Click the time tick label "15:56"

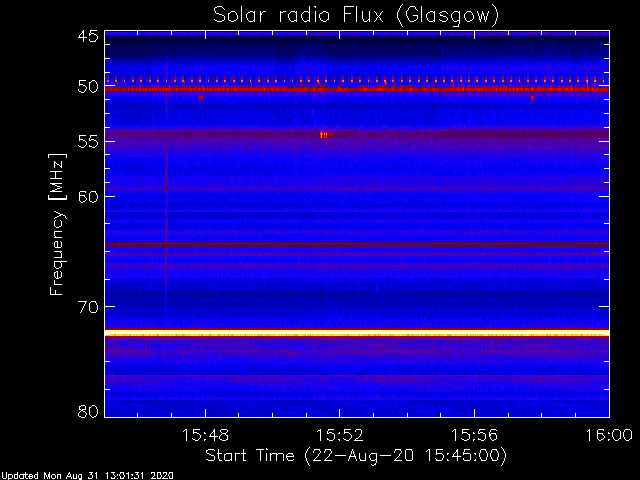474,435
